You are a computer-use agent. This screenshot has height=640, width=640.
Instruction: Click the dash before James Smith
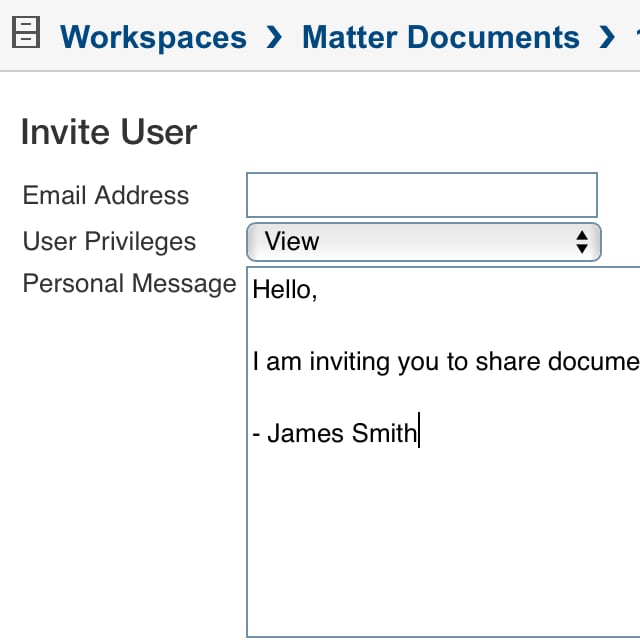tap(257, 434)
